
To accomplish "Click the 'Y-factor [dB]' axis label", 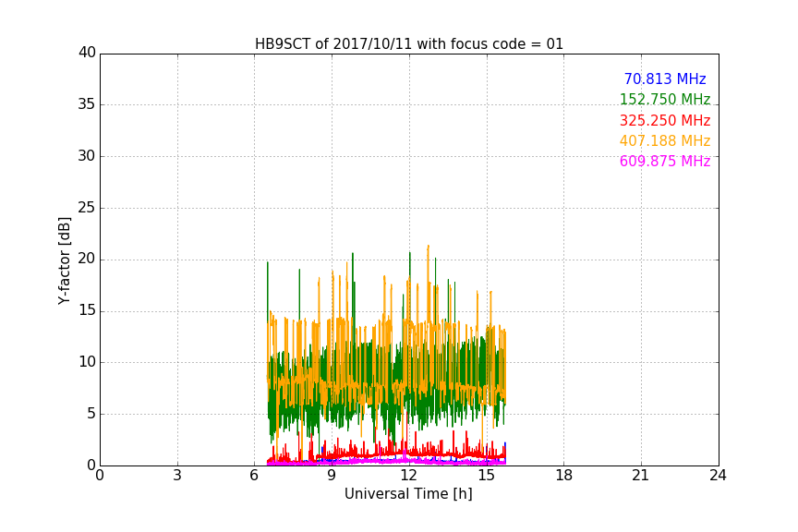I will (64, 260).
